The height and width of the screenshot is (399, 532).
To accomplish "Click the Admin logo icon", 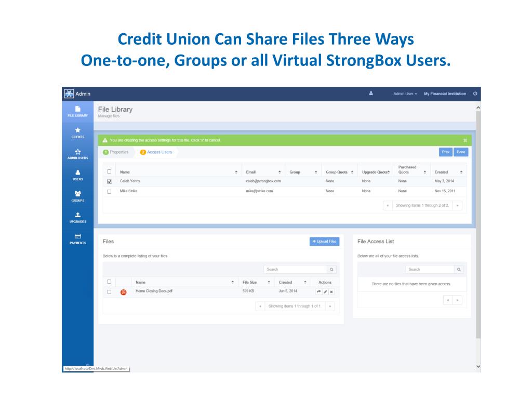I will [69, 94].
